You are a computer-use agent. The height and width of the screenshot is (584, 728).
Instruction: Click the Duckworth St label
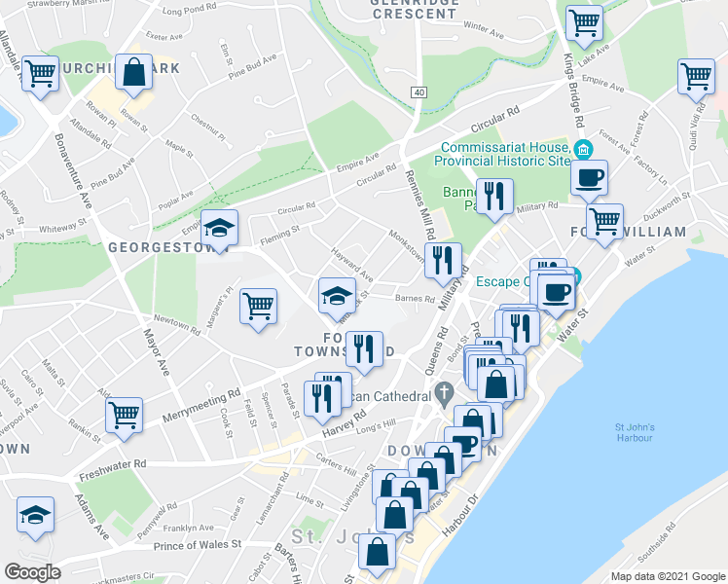(x=667, y=206)
